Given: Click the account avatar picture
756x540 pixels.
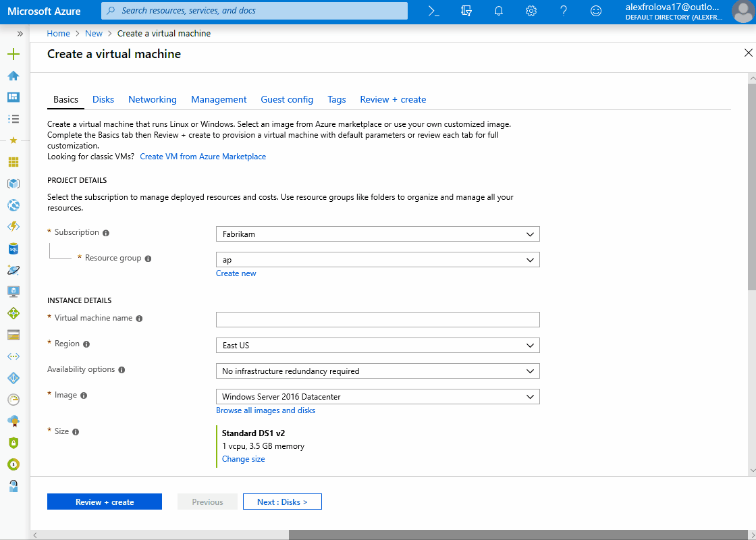Looking at the screenshot, I should [743, 11].
